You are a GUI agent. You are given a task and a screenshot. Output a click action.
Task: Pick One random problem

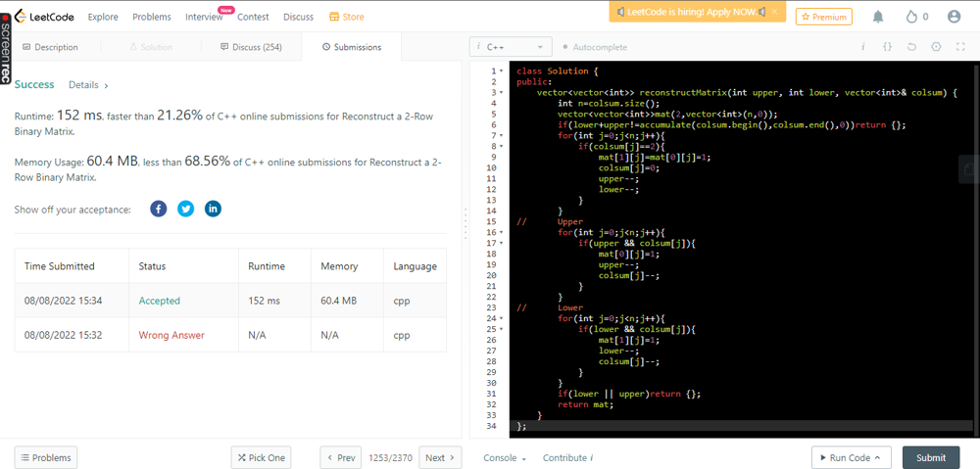click(x=262, y=458)
